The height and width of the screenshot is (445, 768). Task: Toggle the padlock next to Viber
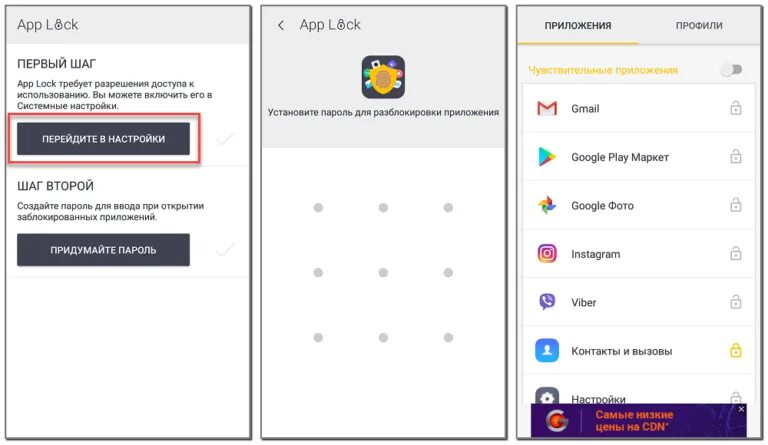pyautogui.click(x=735, y=302)
